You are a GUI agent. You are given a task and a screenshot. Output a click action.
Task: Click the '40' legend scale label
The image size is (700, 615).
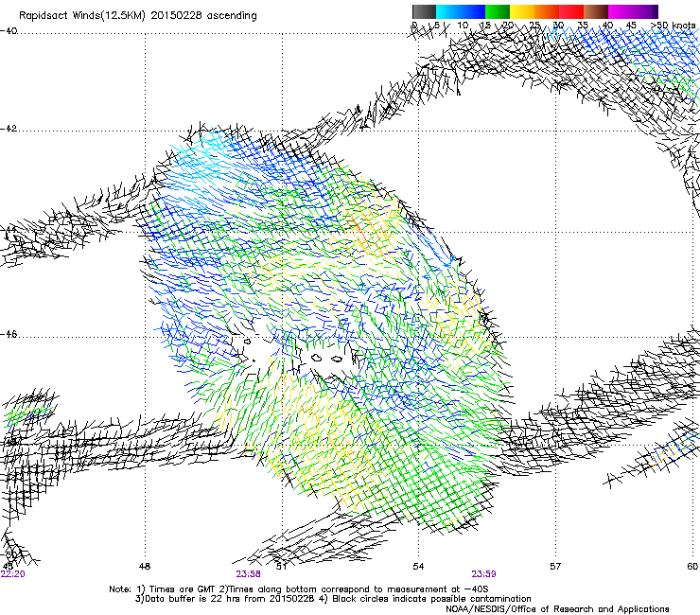pos(607,26)
